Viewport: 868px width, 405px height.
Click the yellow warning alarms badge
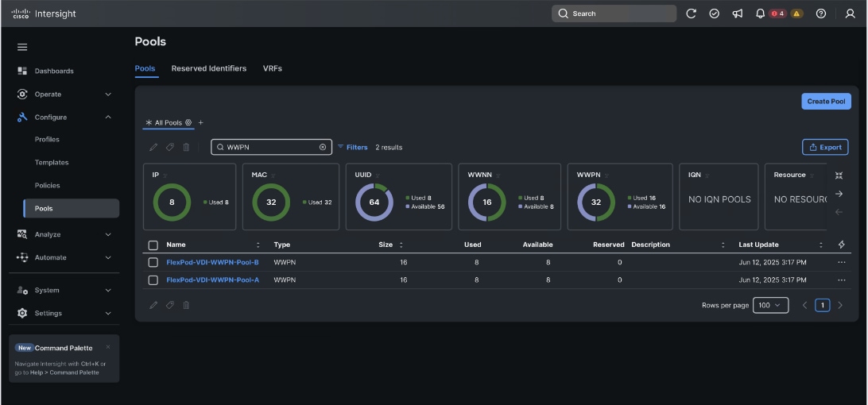[x=796, y=13]
